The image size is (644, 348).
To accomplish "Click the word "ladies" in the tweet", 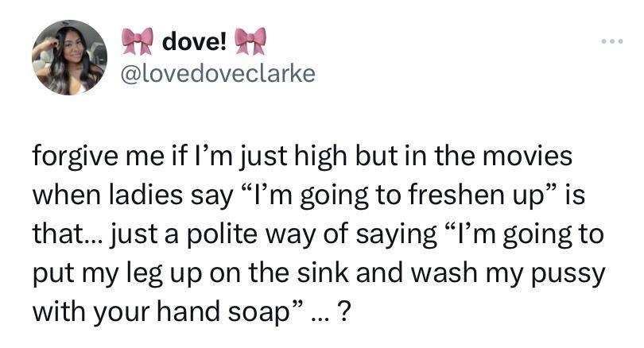I will (x=145, y=195).
